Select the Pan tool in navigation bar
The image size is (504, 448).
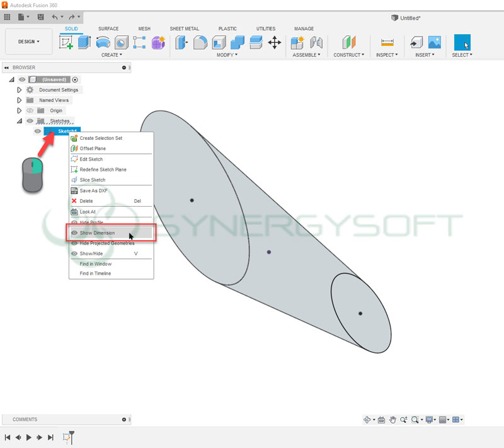(x=392, y=420)
